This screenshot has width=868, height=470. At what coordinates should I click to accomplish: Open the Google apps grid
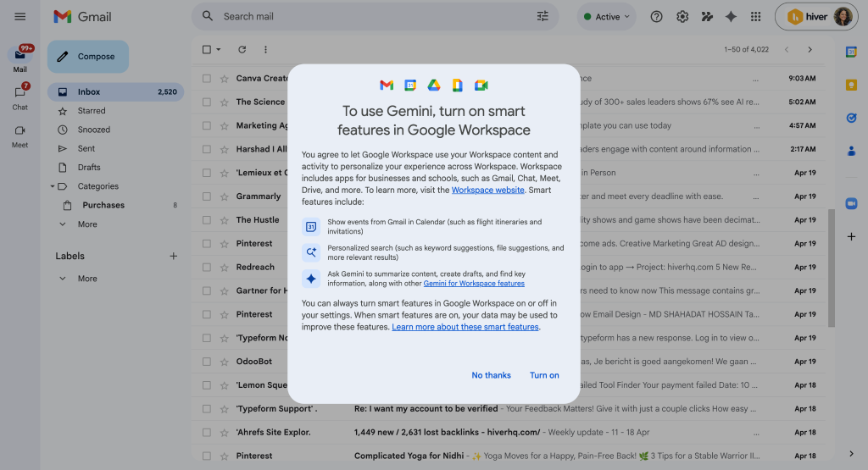point(755,17)
